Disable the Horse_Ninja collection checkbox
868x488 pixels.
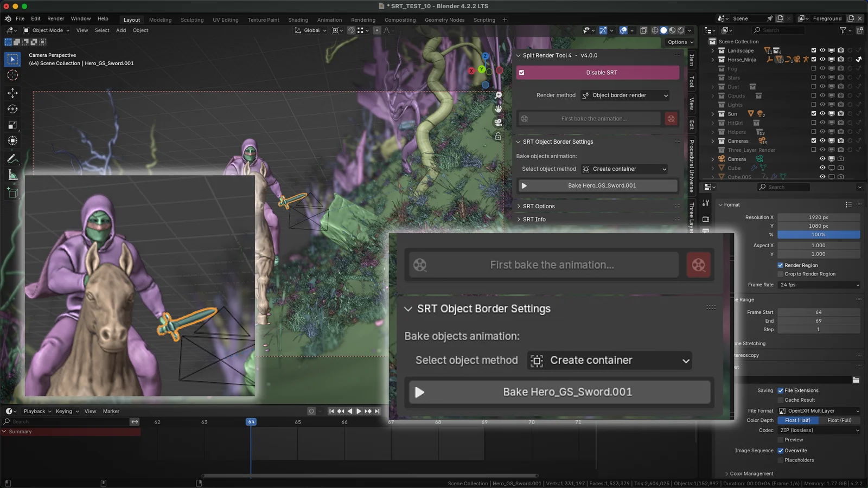click(814, 59)
